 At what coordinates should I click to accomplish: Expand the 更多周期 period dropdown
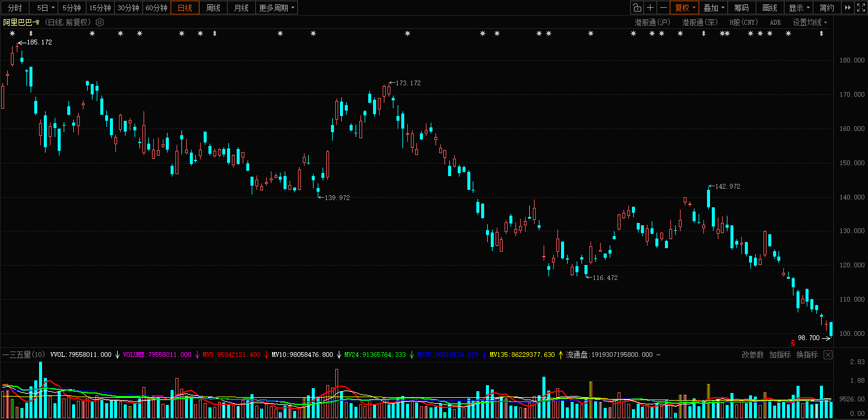(277, 8)
